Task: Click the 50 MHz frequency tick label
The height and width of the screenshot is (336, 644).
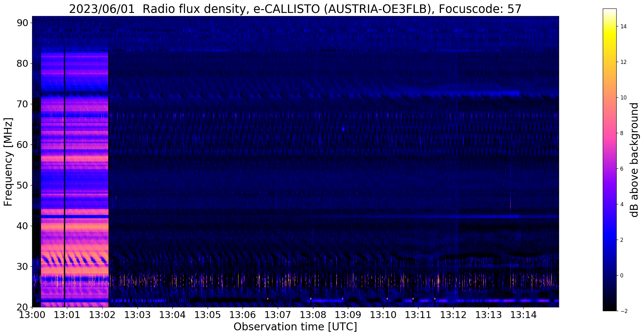Action: (22, 185)
